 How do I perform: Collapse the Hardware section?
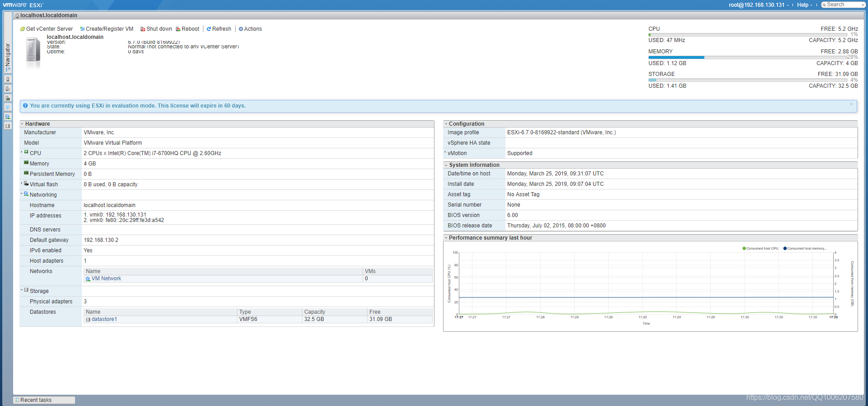(x=22, y=124)
